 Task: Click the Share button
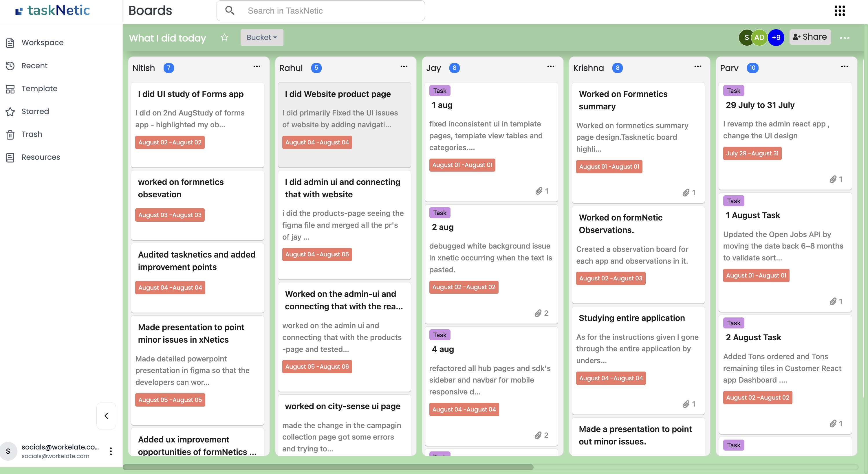coord(810,37)
